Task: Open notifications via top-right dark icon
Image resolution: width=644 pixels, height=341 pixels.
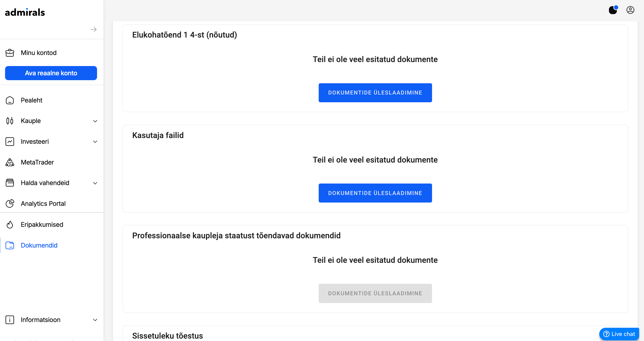Action: (613, 10)
